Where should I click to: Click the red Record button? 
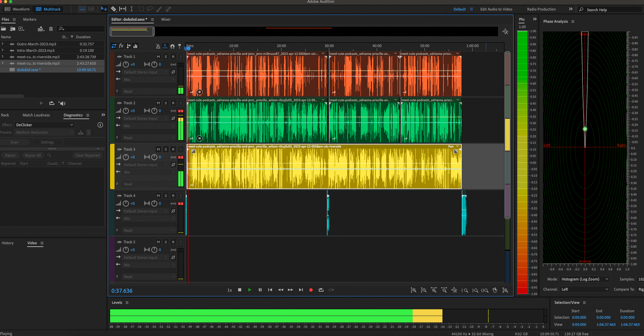pyautogui.click(x=311, y=290)
